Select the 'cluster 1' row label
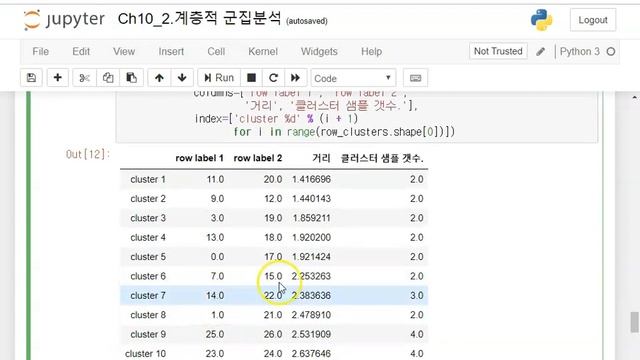640x360 pixels. pyautogui.click(x=148, y=179)
